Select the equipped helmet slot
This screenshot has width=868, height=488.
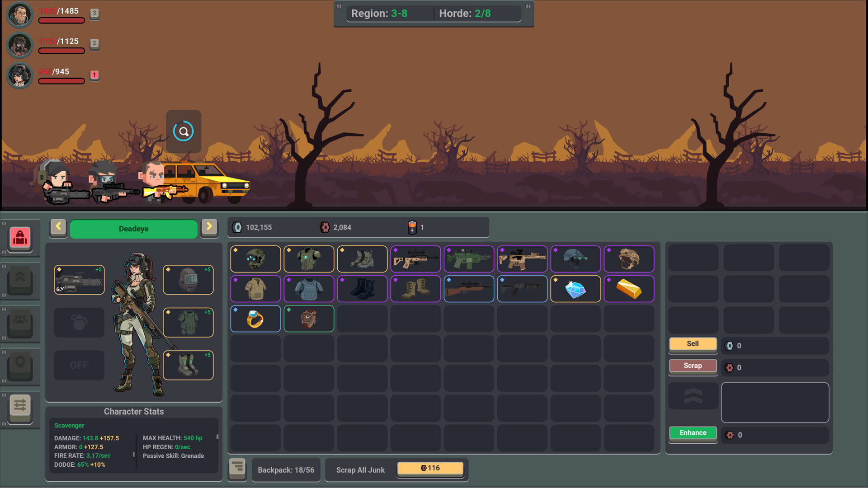(188, 280)
